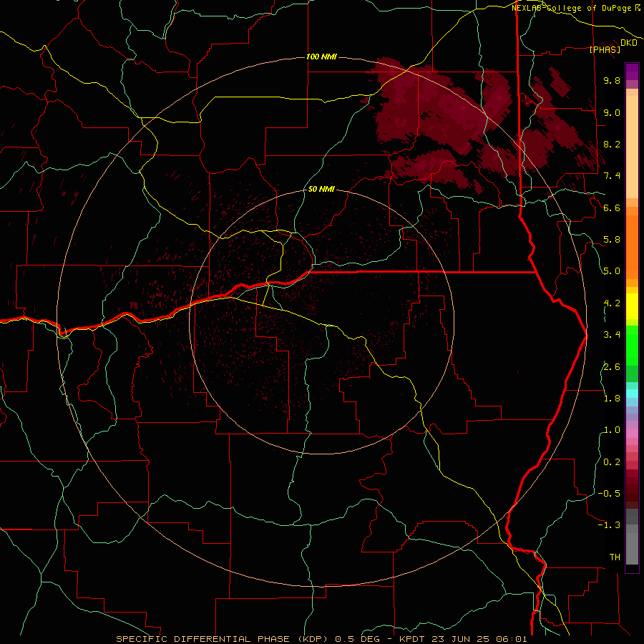
Task: Click the SPECIFIC DIFFERENTIAL PHASE (KDP) caption
Action: pyautogui.click(x=223, y=639)
